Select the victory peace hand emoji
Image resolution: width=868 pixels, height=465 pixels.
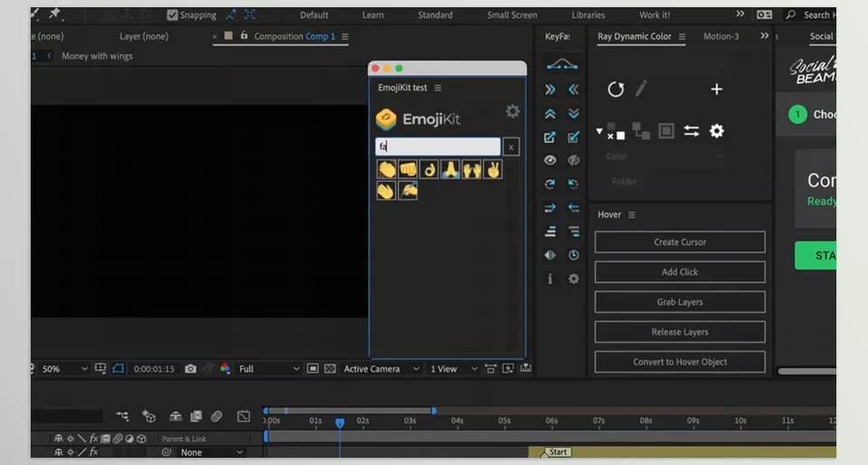pos(493,169)
